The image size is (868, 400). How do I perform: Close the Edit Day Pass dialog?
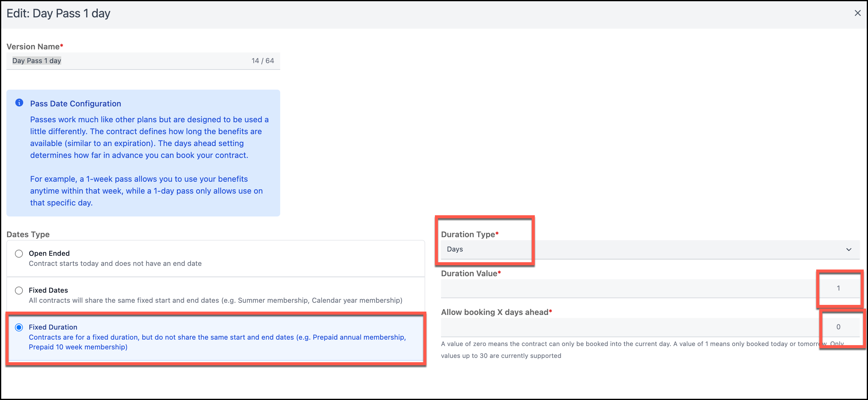pyautogui.click(x=857, y=13)
